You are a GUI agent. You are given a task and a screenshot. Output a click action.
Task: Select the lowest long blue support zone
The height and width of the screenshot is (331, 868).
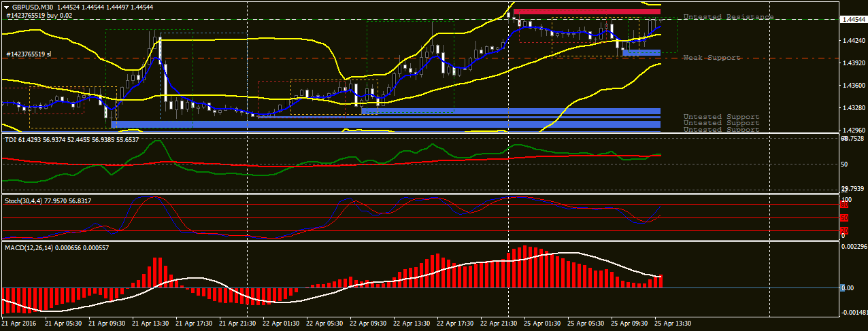click(386, 124)
